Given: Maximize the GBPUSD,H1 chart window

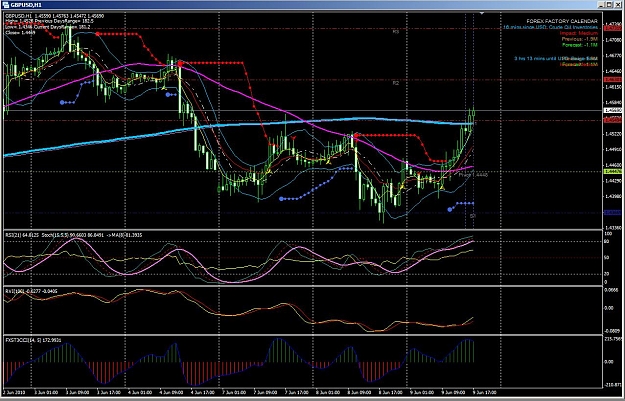Looking at the screenshot, I should [610, 4].
